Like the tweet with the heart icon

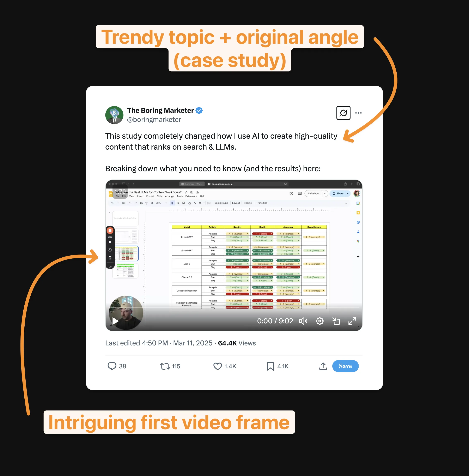pyautogui.click(x=218, y=366)
